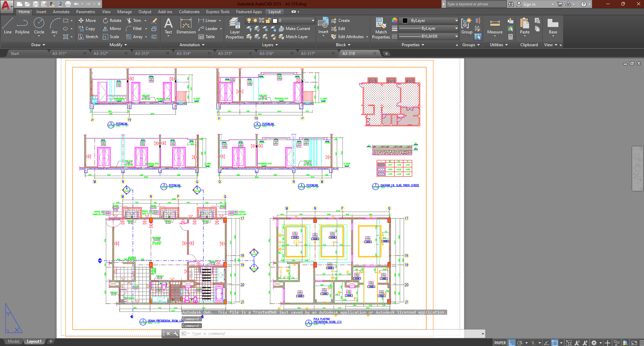
Task: Toggle the layer on/off lightbulb
Action: [249, 21]
